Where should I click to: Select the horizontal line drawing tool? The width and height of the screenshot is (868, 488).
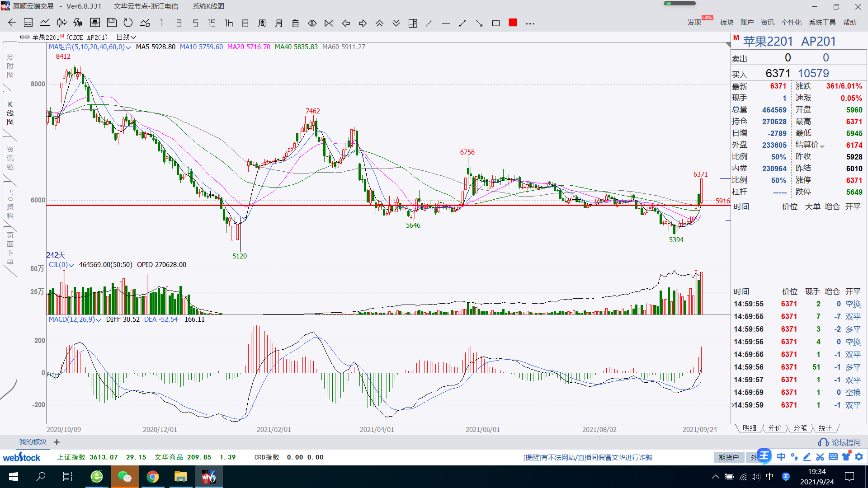(446, 23)
